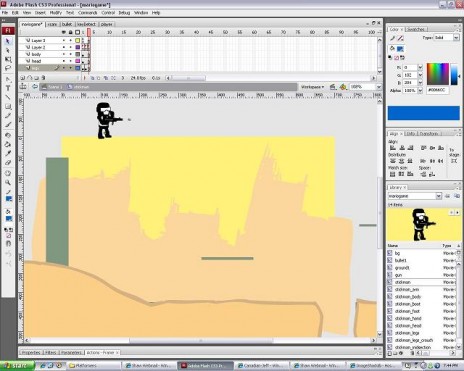Image resolution: width=464 pixels, height=371 pixels.
Task: Switch to the Swatches tab
Action: pyautogui.click(x=416, y=29)
